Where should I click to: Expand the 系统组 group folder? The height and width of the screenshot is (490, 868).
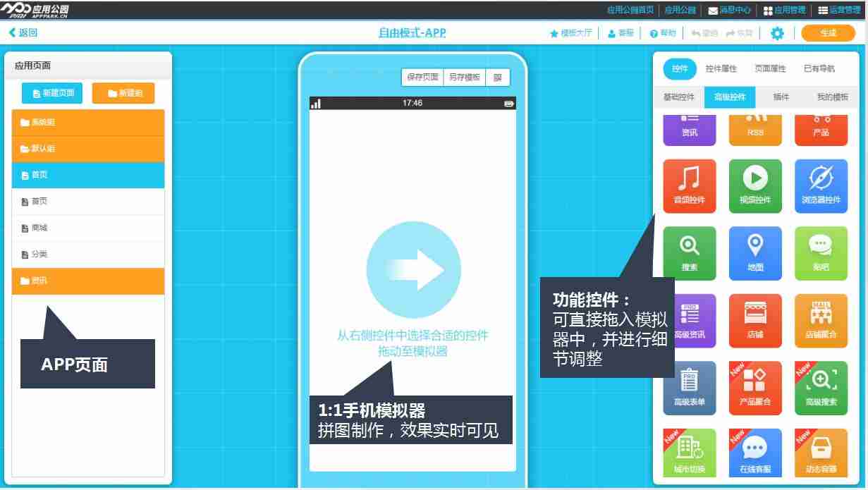point(87,123)
